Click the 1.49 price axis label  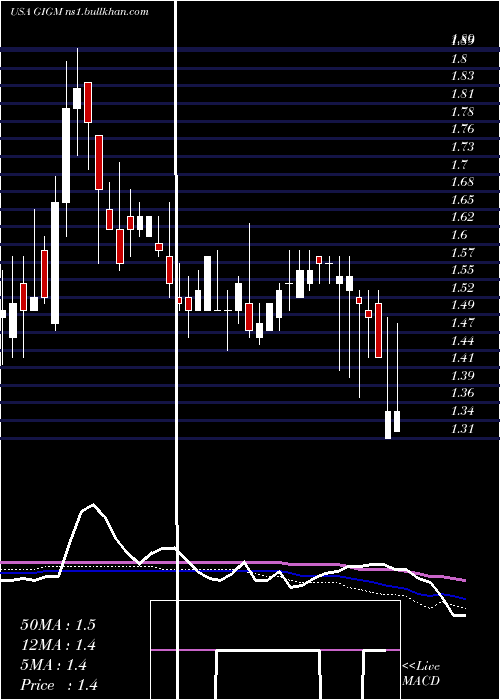(x=462, y=305)
